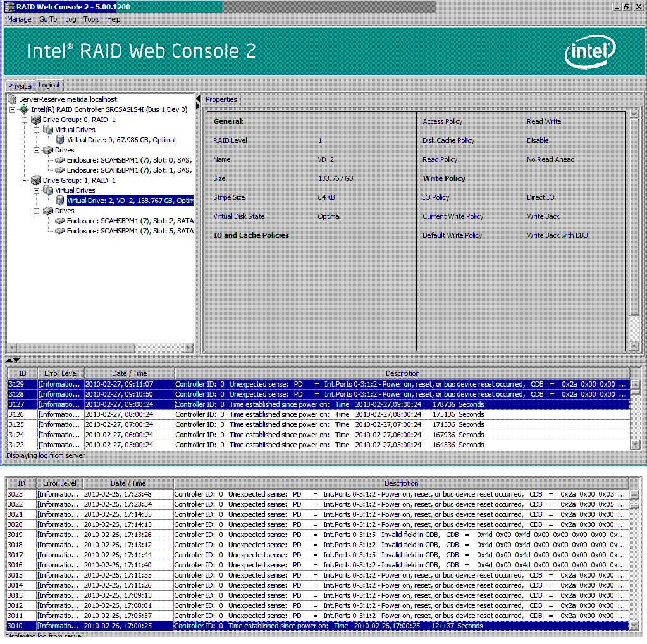Click the Drive Group 0 icon
Image resolution: width=647 pixels, height=644 pixels.
tap(36, 120)
